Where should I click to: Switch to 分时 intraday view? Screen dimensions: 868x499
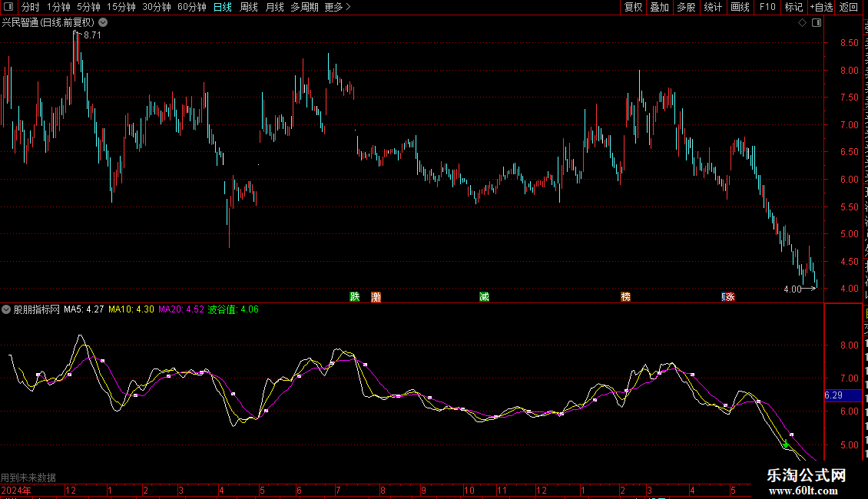31,7
